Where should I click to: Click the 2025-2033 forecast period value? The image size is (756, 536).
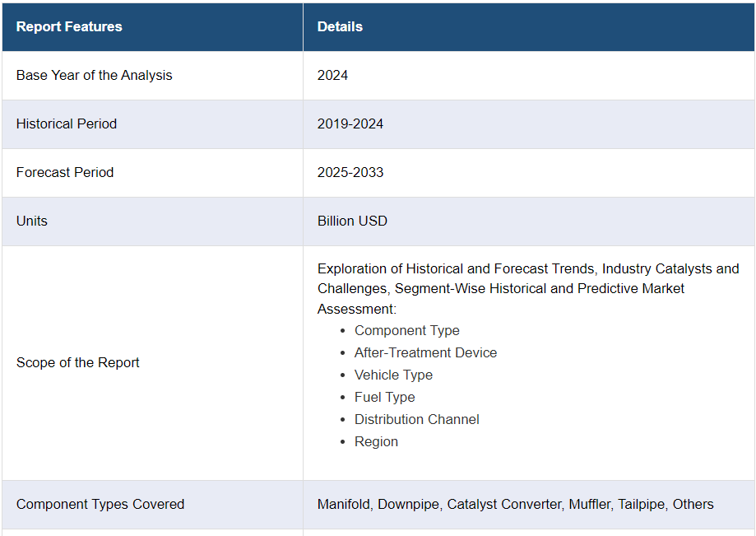pos(350,172)
